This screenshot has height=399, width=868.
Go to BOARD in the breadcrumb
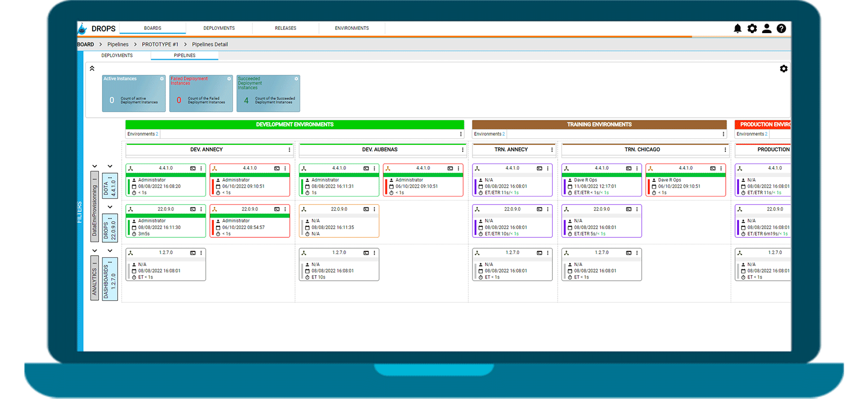86,45
